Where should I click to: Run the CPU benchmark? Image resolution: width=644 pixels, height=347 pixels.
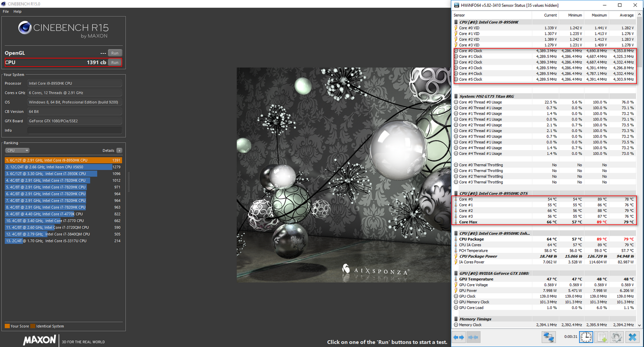click(115, 62)
